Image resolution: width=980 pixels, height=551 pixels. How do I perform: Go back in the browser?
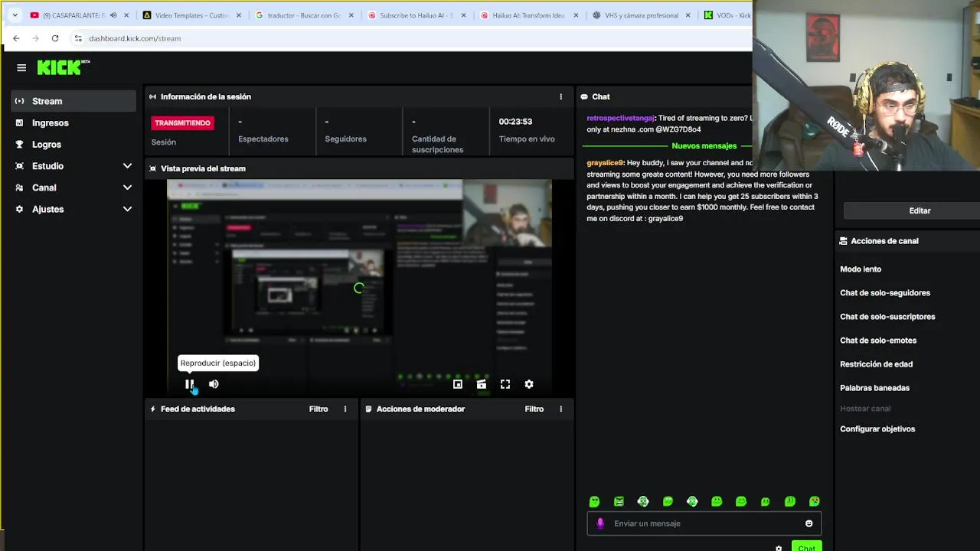(16, 38)
